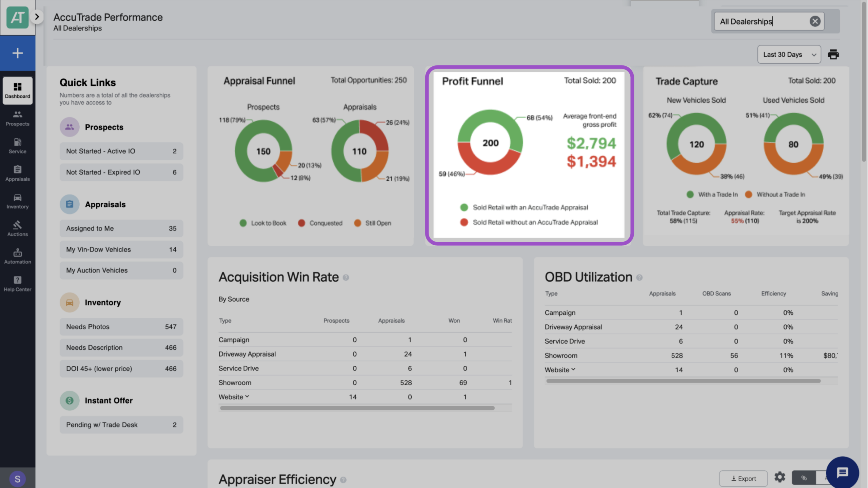
Task: Open Not Started - Expired IO link
Action: (x=121, y=172)
